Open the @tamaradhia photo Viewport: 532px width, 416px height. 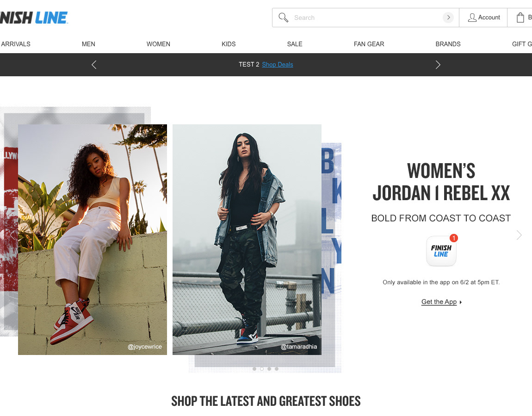(247, 239)
